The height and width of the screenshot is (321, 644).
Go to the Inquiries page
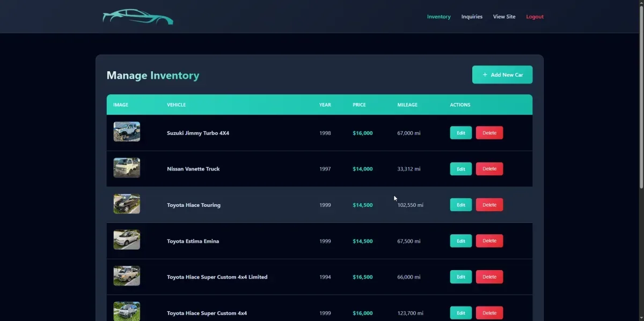click(472, 17)
